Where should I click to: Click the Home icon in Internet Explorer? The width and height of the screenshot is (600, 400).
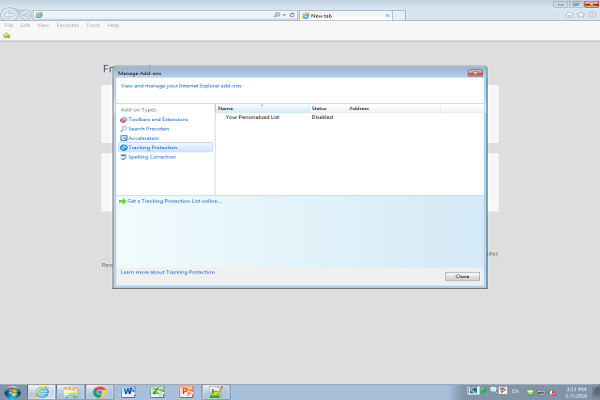point(569,15)
